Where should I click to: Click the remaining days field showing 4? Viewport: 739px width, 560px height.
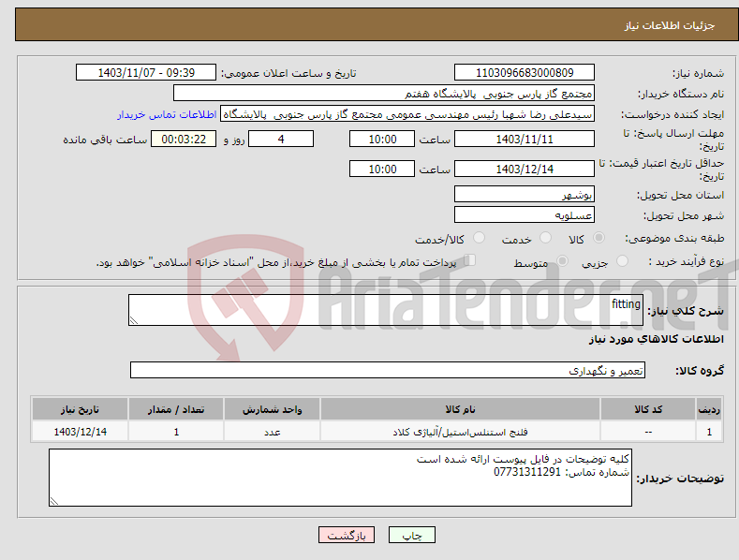click(281, 139)
